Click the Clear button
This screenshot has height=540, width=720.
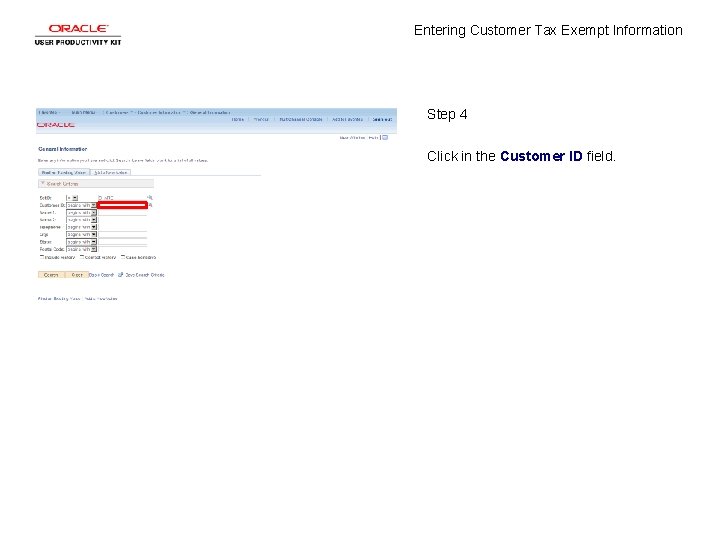(77, 275)
